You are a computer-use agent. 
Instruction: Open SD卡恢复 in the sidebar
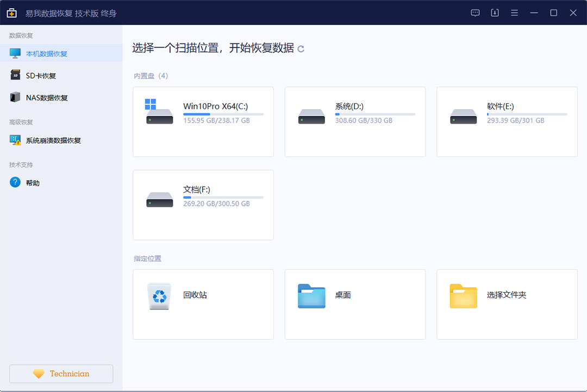click(x=61, y=75)
